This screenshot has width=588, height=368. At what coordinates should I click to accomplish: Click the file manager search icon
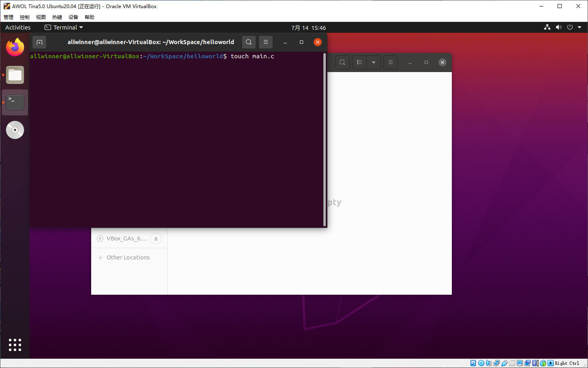pyautogui.click(x=342, y=62)
